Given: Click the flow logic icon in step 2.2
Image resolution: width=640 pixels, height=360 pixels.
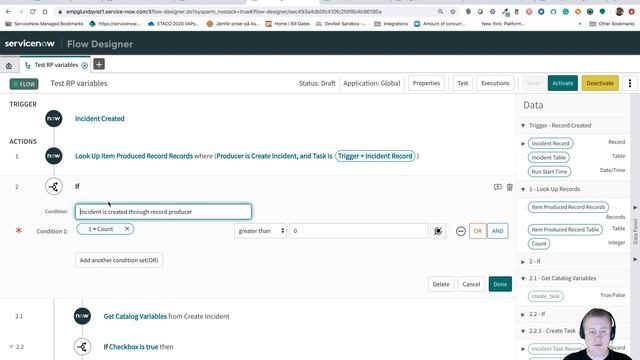Looking at the screenshot, I should click(x=82, y=347).
